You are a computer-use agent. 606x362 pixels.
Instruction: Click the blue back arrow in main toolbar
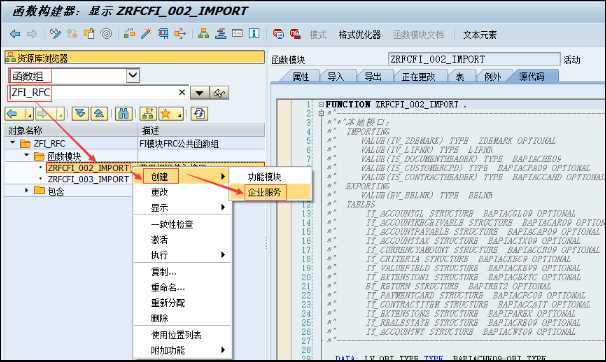click(x=15, y=34)
